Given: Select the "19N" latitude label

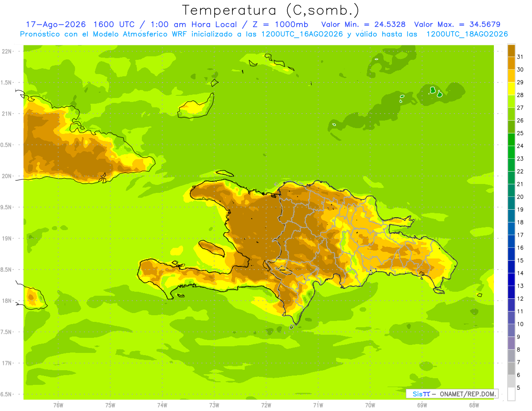Looking at the screenshot, I should click(7, 238).
